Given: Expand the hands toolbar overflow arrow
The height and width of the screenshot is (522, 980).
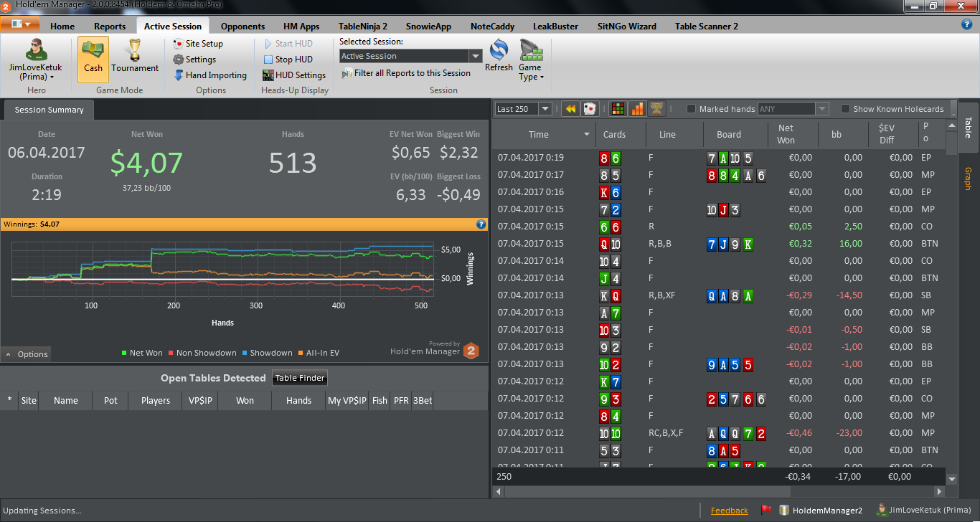Looking at the screenshot, I should point(953,109).
